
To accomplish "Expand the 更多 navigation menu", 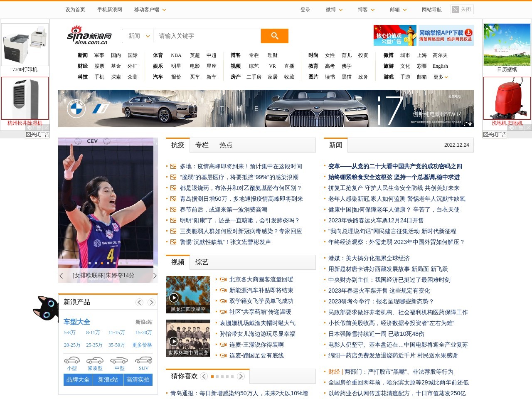I will tap(441, 77).
